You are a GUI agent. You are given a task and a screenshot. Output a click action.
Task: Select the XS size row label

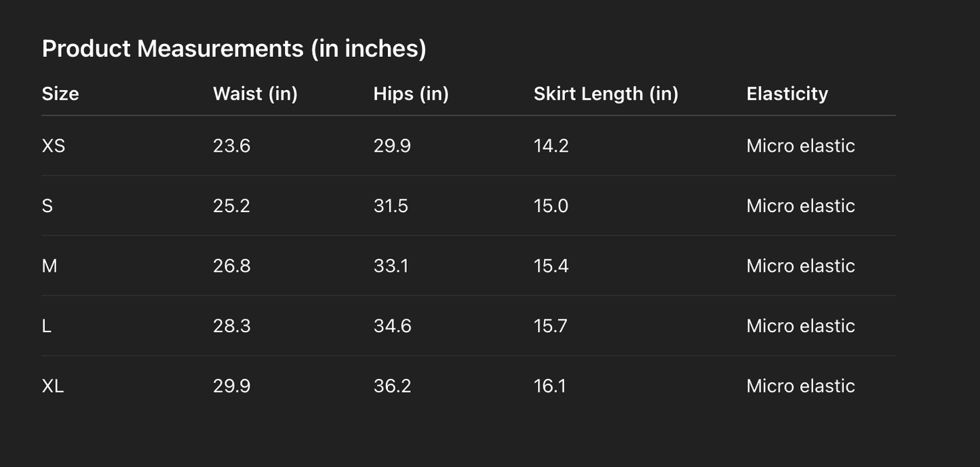[54, 146]
